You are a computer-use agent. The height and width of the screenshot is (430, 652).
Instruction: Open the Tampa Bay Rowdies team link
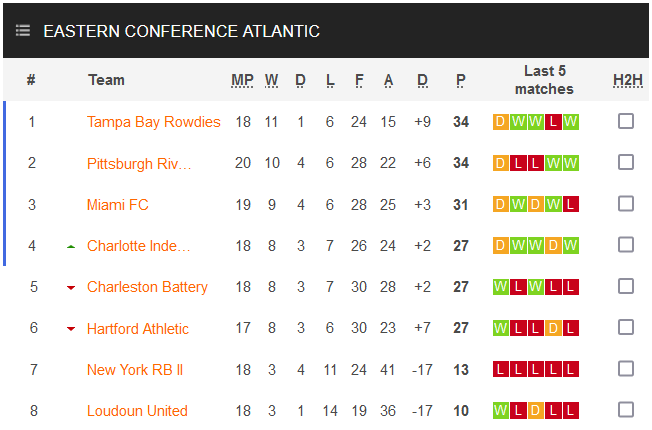[x=153, y=122]
